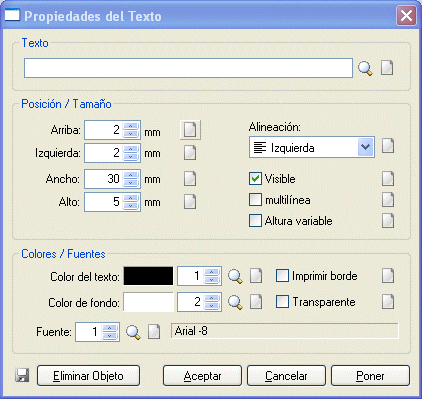Click the Arriba value field

click(x=104, y=130)
